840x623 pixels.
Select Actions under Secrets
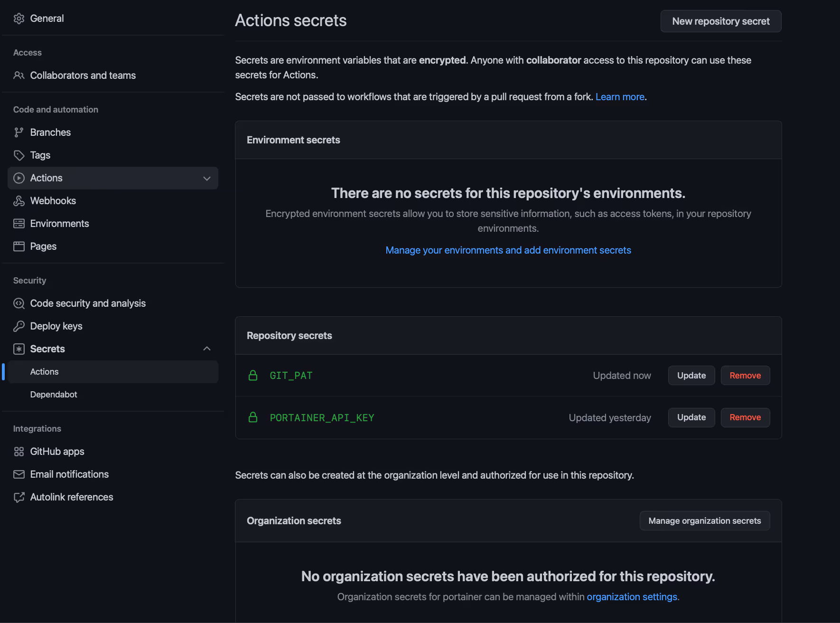click(113, 372)
